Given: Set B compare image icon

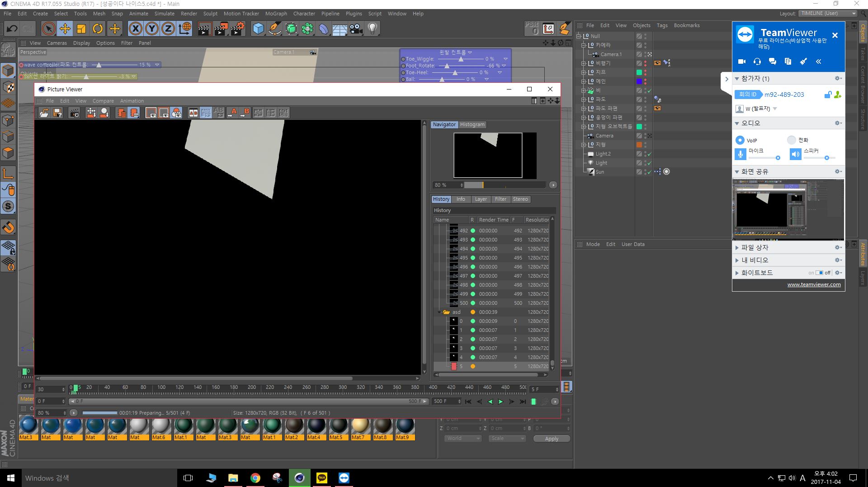Looking at the screenshot, I should point(245,113).
